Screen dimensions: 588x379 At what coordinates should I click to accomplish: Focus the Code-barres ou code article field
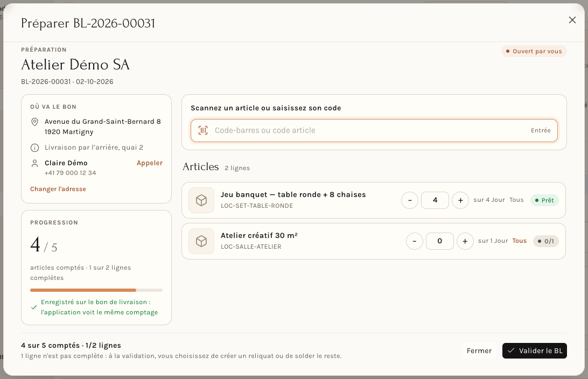[374, 130]
